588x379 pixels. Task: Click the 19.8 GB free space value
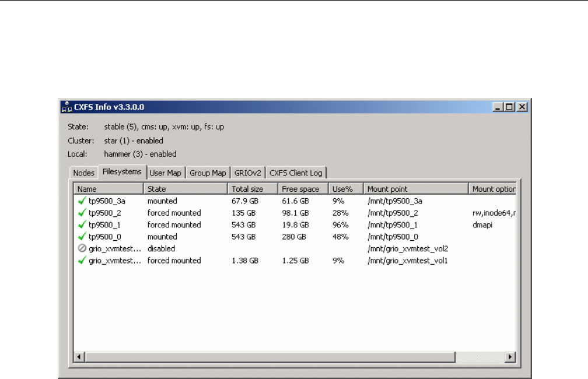click(x=296, y=225)
